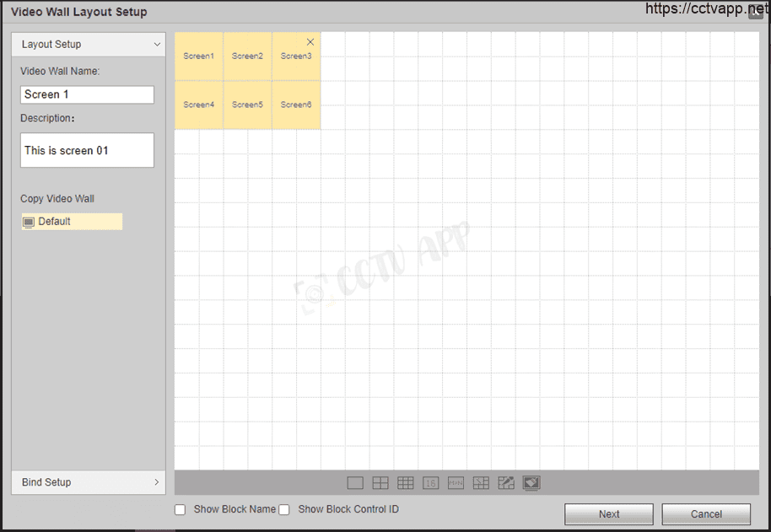Click the Next button

click(609, 514)
